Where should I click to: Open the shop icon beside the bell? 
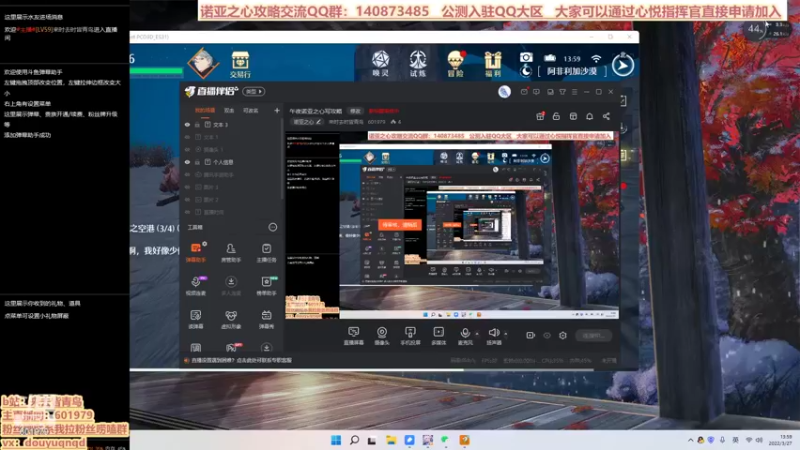tap(573, 116)
